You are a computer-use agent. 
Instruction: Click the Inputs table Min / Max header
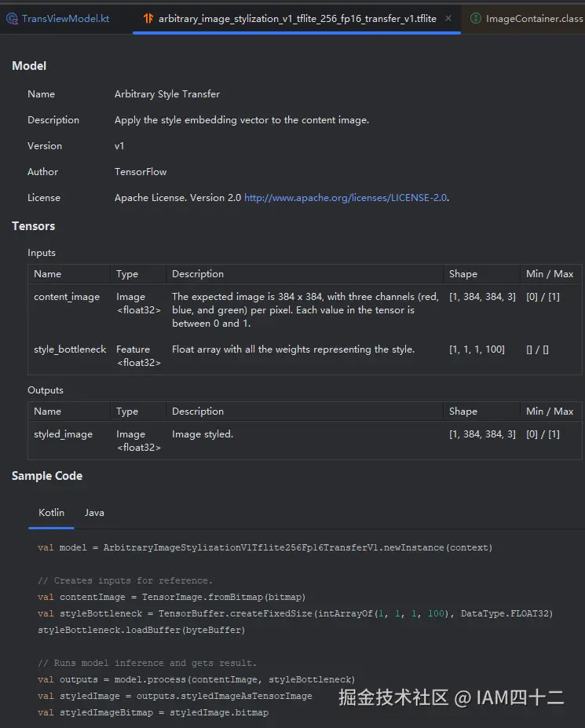550,274
